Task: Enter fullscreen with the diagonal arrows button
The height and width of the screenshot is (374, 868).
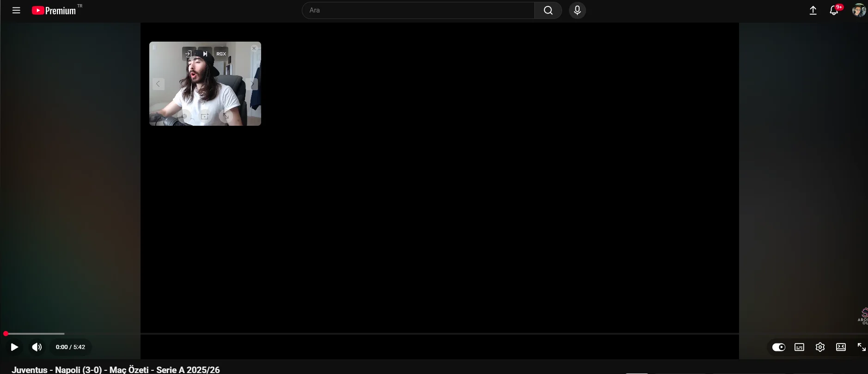Action: click(x=862, y=347)
